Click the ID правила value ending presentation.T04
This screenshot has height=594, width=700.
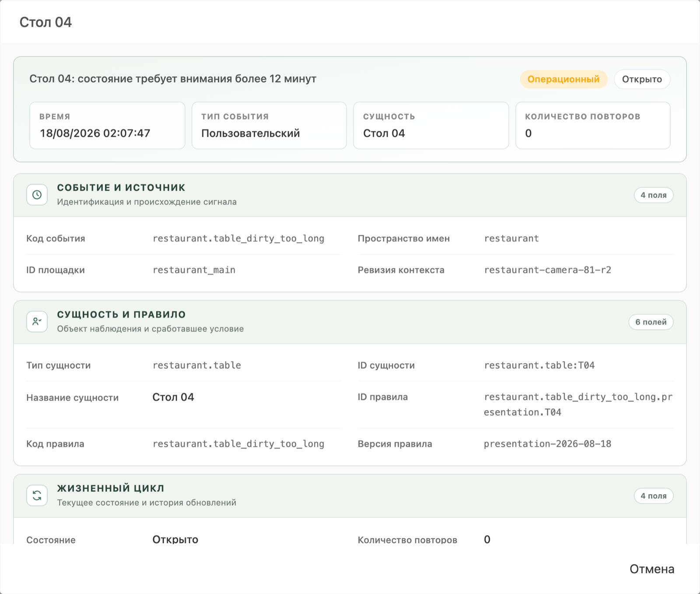(x=578, y=404)
